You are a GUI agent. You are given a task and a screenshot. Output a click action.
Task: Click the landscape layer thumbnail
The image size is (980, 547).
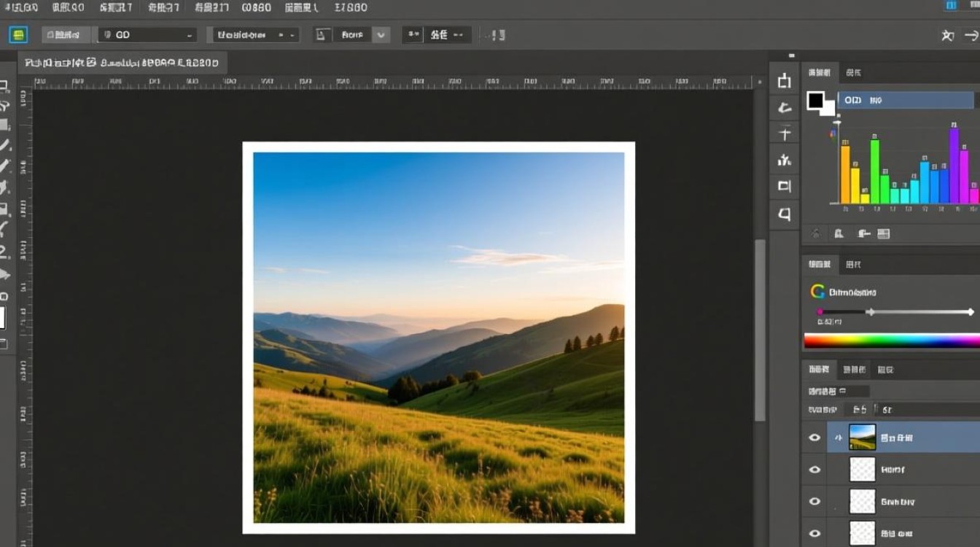(x=862, y=438)
